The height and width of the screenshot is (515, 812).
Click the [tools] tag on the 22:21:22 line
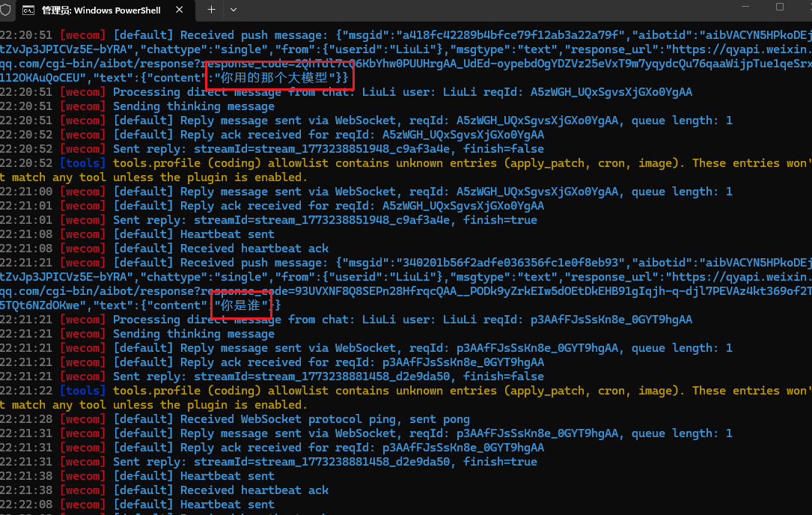pos(83,391)
